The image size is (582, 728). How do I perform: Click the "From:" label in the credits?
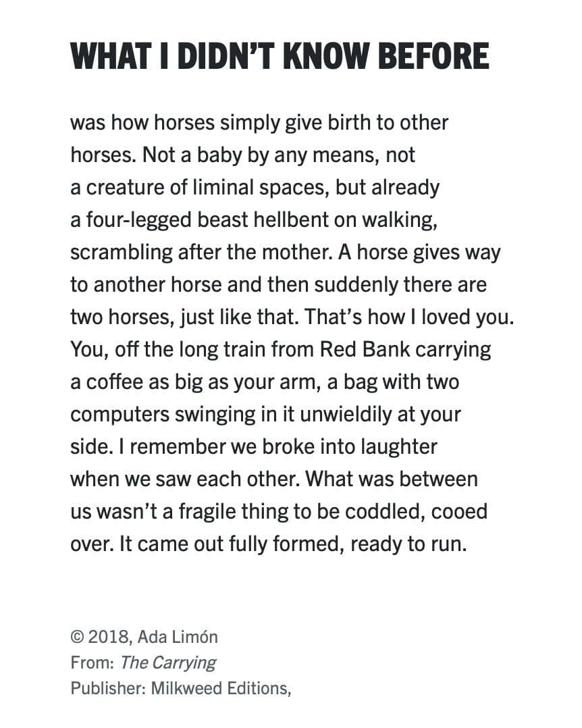tap(92, 662)
